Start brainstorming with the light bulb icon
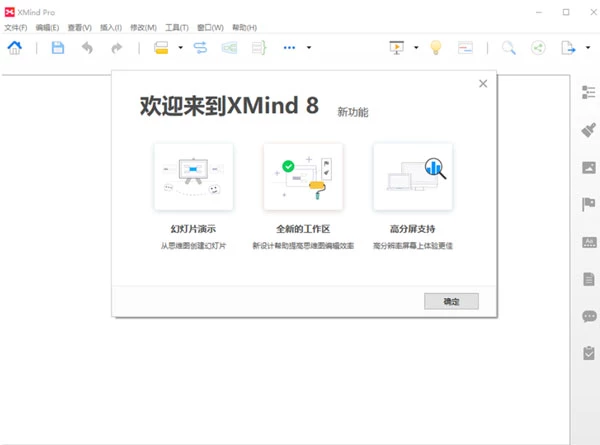The height and width of the screenshot is (445, 600). tap(436, 48)
